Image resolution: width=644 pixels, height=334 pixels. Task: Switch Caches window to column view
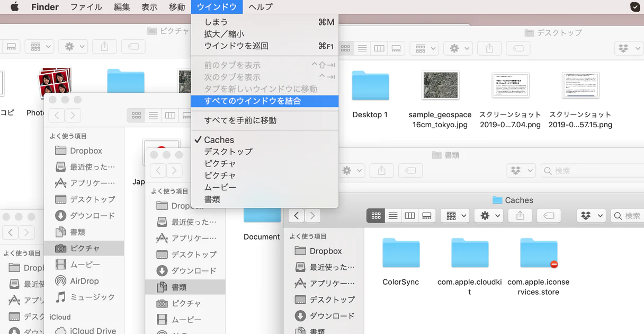click(410, 216)
